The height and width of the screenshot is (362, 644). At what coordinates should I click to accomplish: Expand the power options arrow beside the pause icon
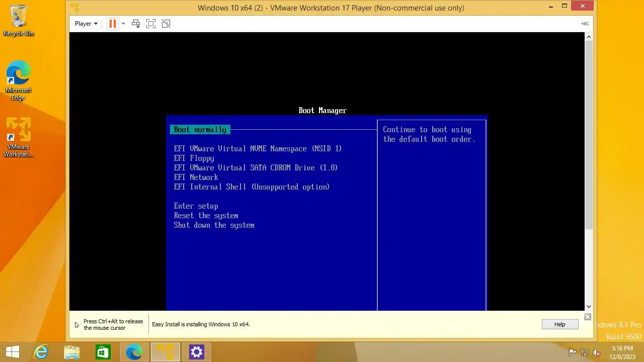[x=123, y=24]
